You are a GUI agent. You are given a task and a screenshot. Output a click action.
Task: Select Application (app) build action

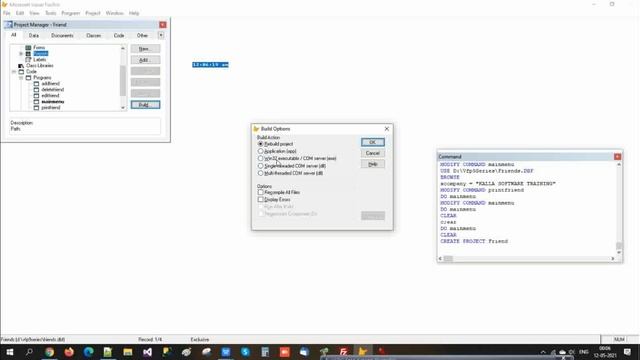tap(260, 151)
